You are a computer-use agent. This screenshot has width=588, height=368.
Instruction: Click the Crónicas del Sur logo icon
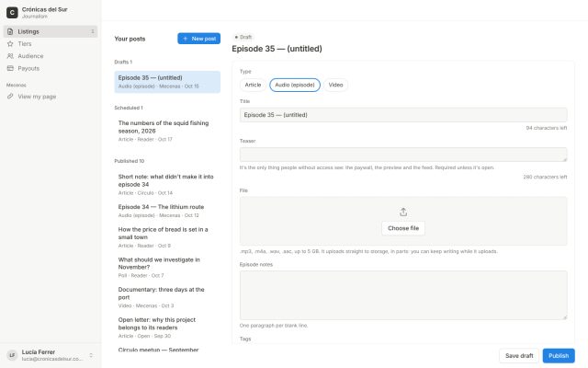[x=12, y=12]
